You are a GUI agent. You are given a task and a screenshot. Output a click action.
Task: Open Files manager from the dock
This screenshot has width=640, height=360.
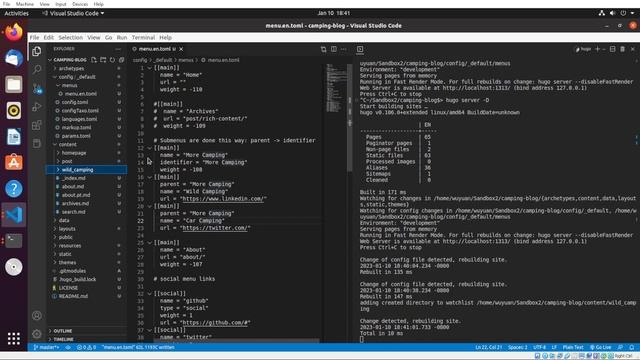[x=14, y=84]
